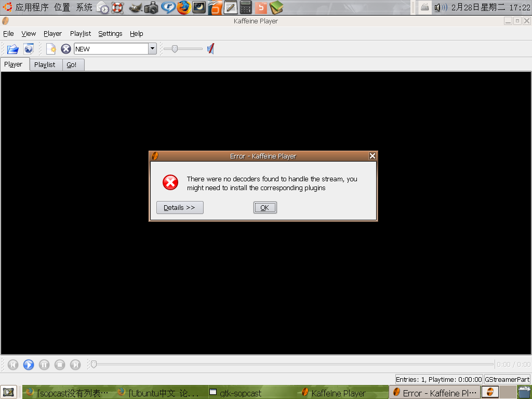Launch the mail clock icon in panel
Screen dimensions: 532x399
coord(103,7)
